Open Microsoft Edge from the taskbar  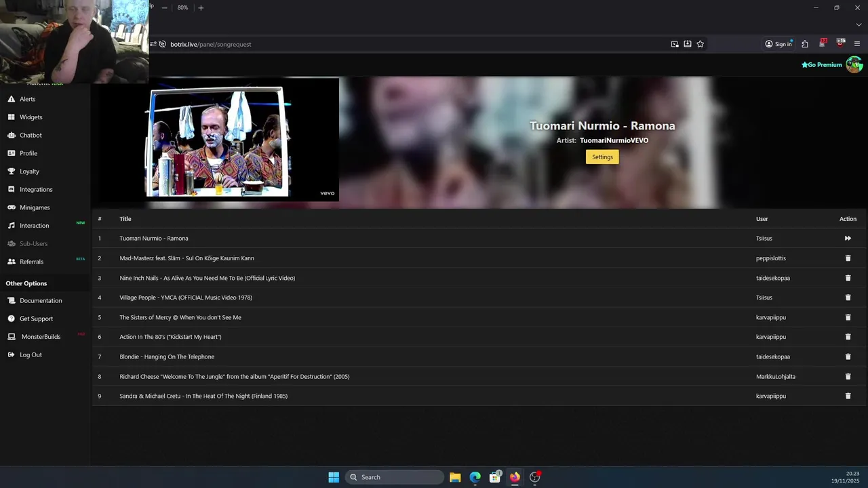tap(475, 477)
